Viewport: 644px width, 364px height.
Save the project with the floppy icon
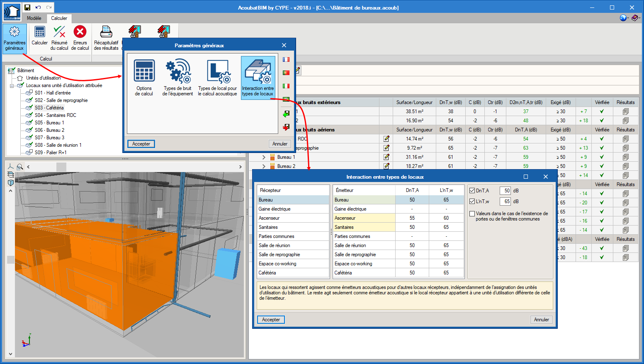coord(27,7)
